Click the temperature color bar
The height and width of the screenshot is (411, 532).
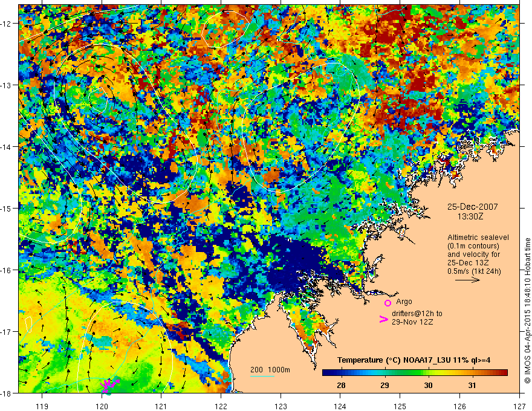point(415,373)
